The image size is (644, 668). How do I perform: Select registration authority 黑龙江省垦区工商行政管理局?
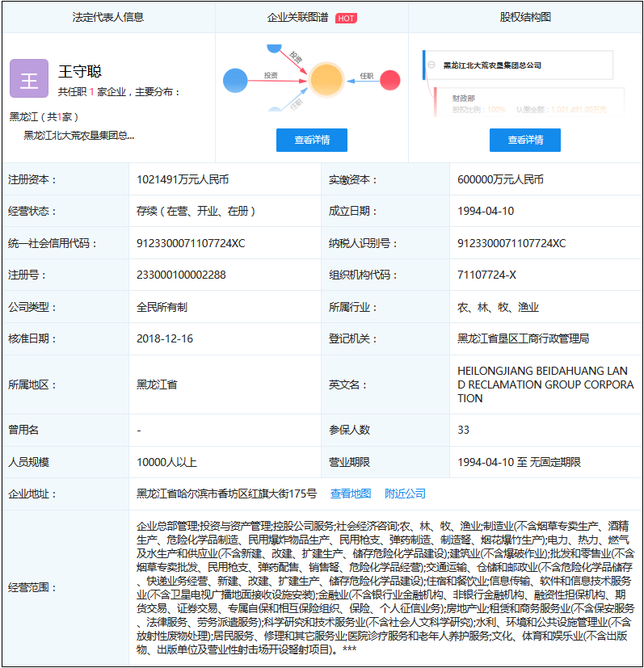(x=523, y=338)
